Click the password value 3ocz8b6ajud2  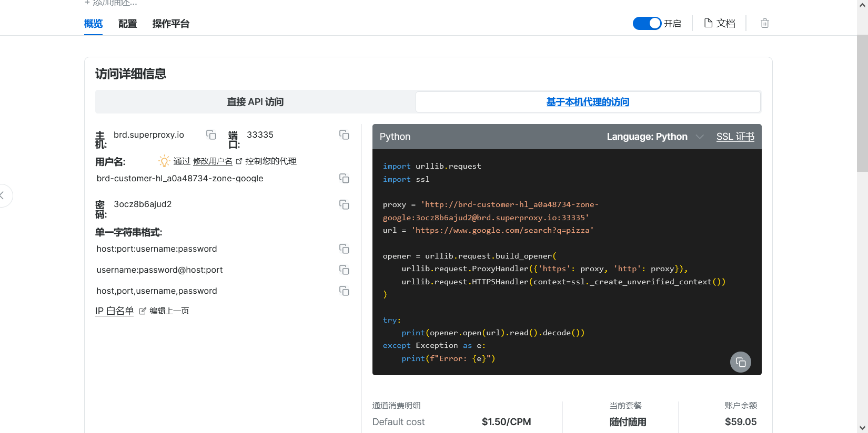tap(143, 204)
